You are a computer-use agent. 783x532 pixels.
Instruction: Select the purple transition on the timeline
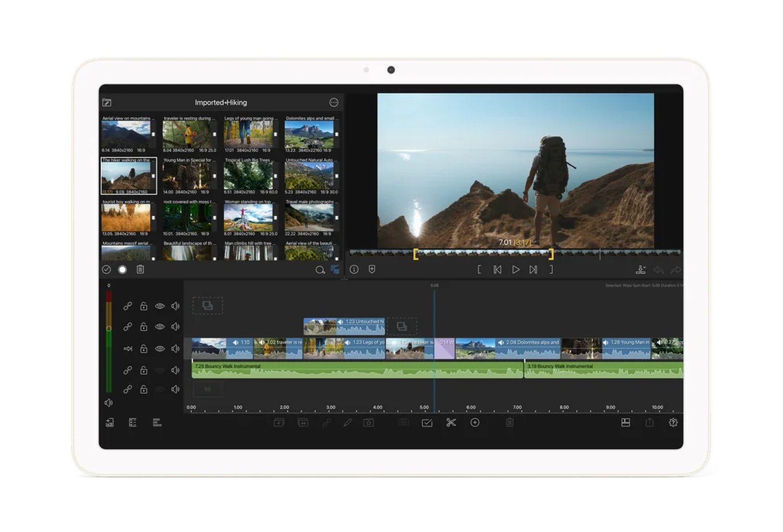[x=445, y=348]
